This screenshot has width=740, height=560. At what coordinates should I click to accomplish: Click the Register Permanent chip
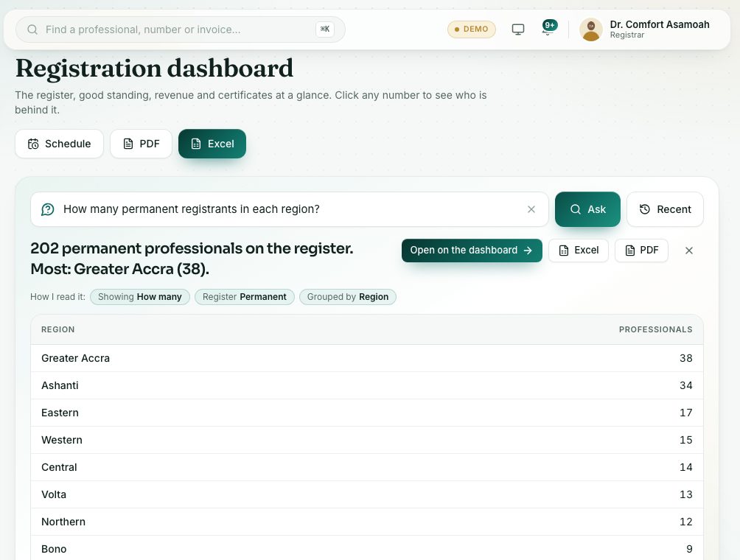(245, 297)
